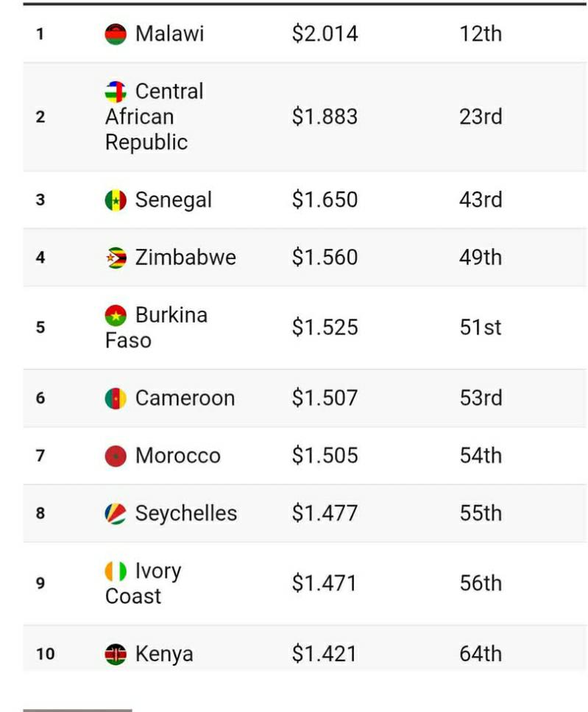Click the Malawi flag icon
Viewport: 588px width, 712px height.
coord(116,34)
